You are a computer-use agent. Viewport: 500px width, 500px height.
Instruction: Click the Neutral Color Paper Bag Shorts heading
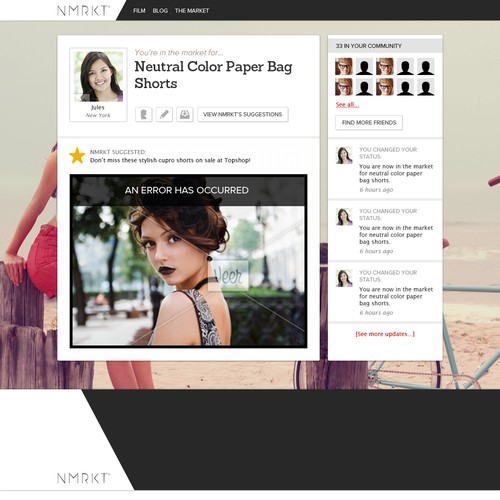click(x=213, y=75)
